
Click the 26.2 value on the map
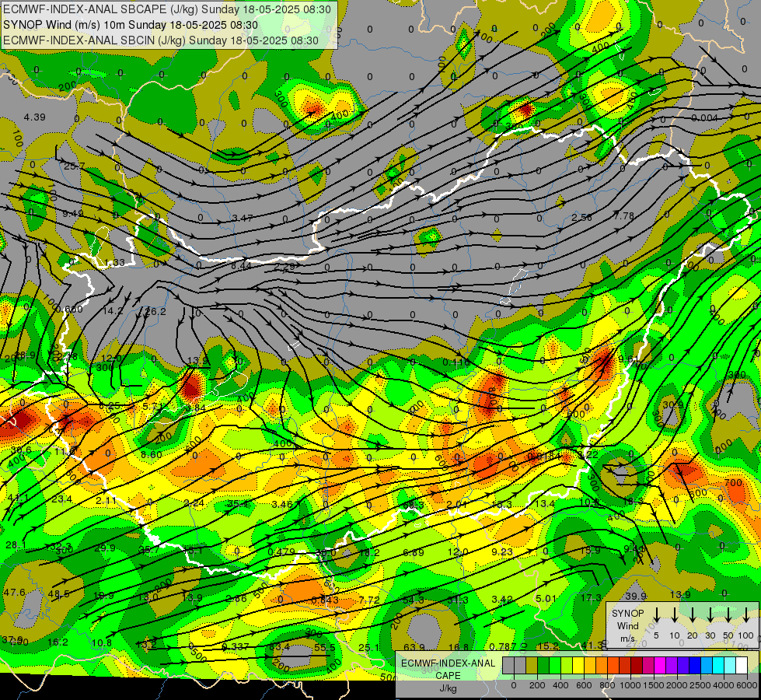155,311
